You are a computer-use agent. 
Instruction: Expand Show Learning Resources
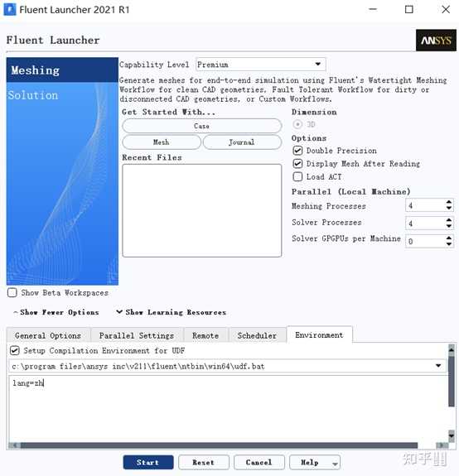point(172,312)
